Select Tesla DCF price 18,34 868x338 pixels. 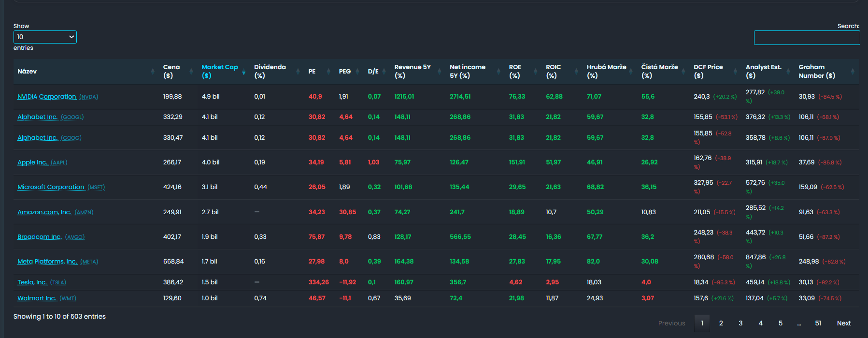click(x=701, y=282)
